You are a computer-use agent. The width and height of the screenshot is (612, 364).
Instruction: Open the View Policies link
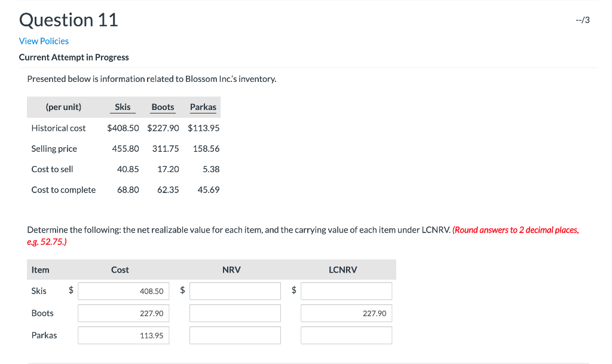[44, 41]
